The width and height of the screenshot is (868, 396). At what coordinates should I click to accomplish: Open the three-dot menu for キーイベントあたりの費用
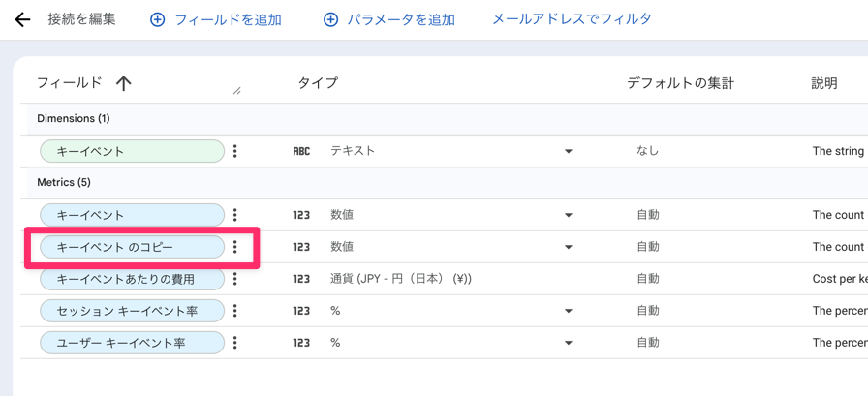(235, 279)
